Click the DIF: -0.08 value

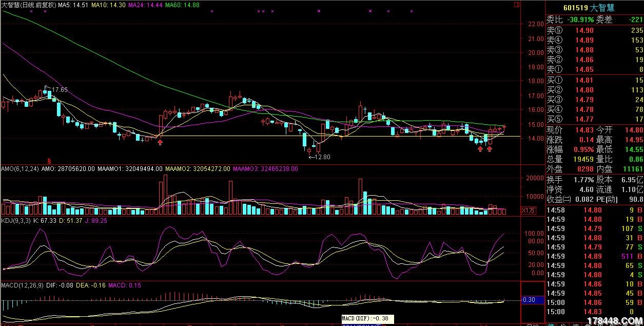(60, 285)
